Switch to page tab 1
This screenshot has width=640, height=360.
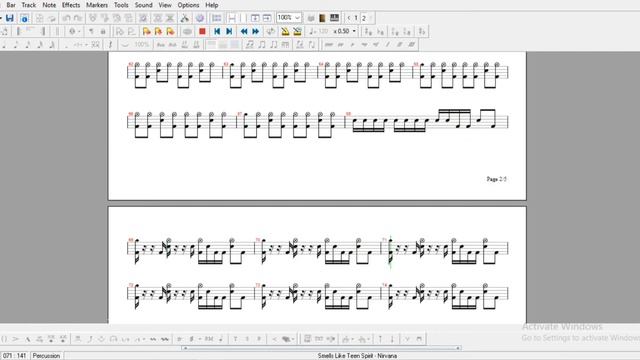coord(356,18)
